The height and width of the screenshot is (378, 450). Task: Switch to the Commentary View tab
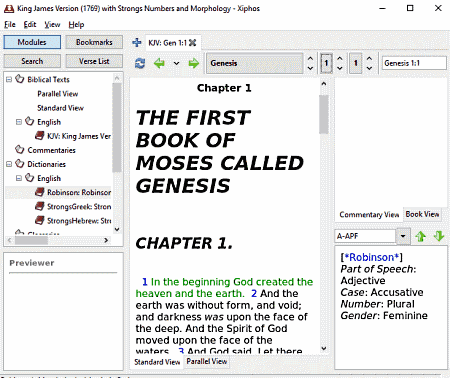tap(369, 215)
